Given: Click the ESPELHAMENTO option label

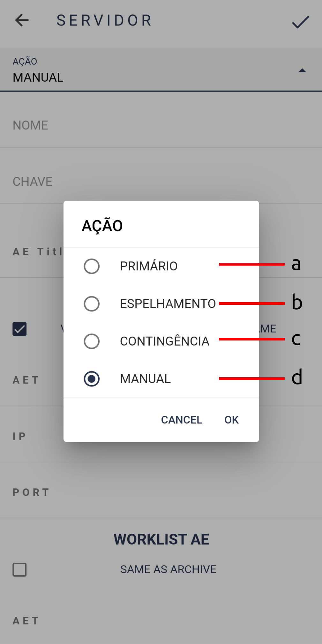Looking at the screenshot, I should 168,304.
